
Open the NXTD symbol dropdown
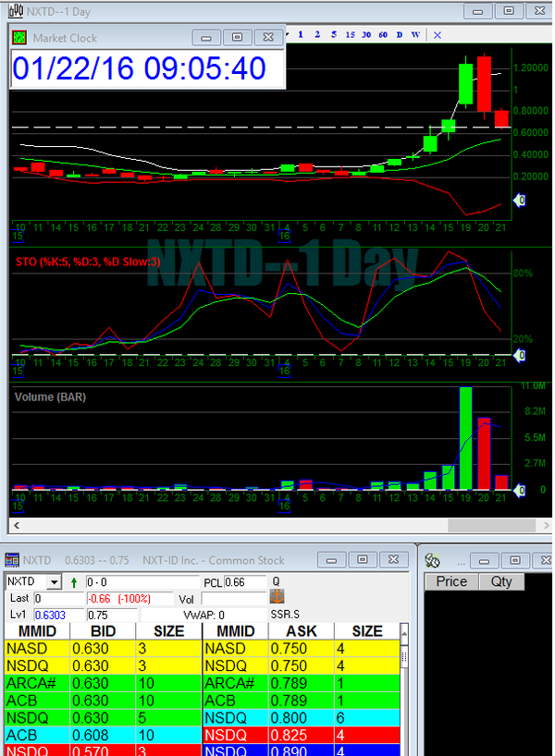point(54,582)
